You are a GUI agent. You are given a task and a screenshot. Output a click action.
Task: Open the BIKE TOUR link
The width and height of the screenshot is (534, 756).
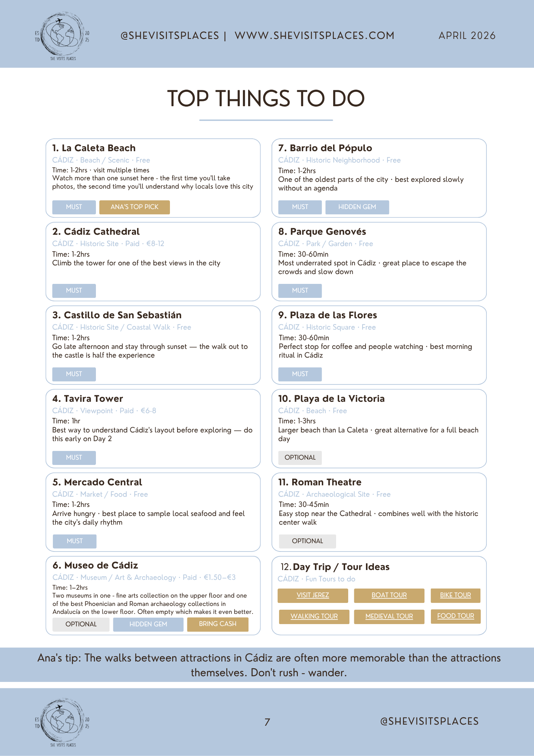tap(455, 595)
